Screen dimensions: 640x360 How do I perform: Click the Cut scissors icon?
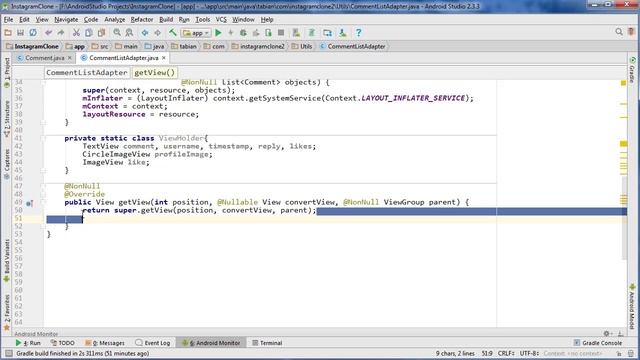coord(76,33)
